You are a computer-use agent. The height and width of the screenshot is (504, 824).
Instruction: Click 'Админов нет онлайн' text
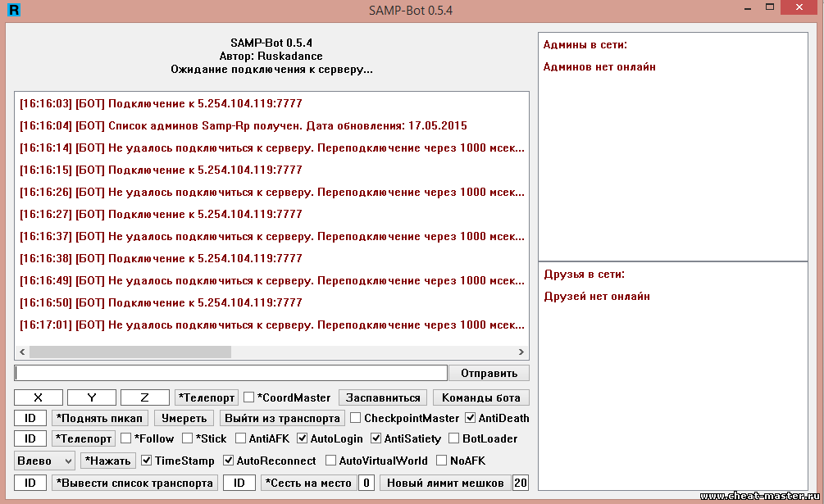point(599,66)
